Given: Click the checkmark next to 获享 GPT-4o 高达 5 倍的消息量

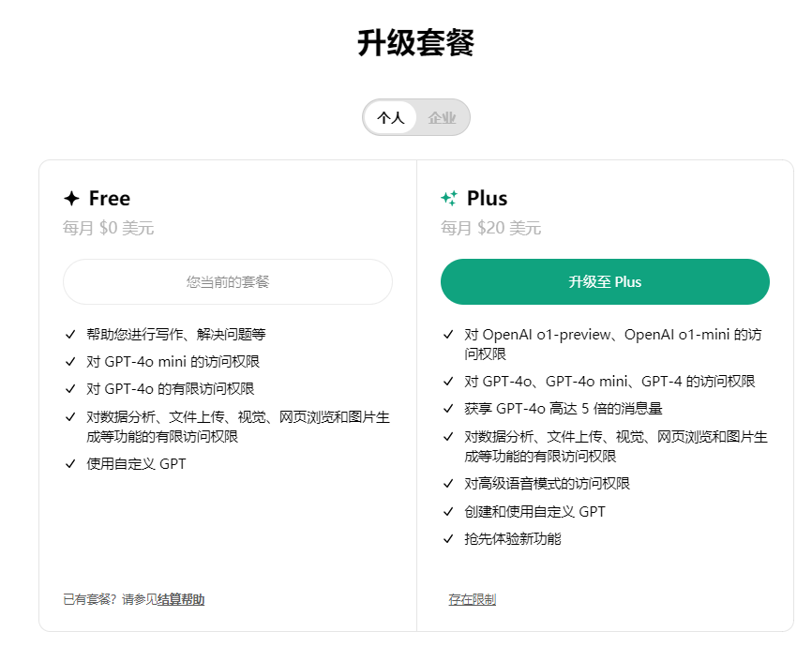Looking at the screenshot, I should click(x=447, y=408).
